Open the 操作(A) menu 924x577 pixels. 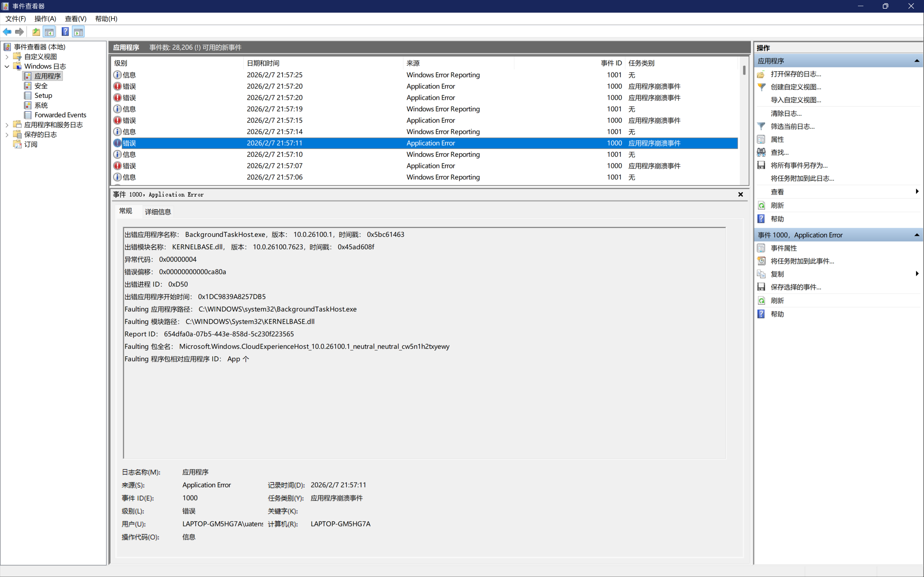45,19
